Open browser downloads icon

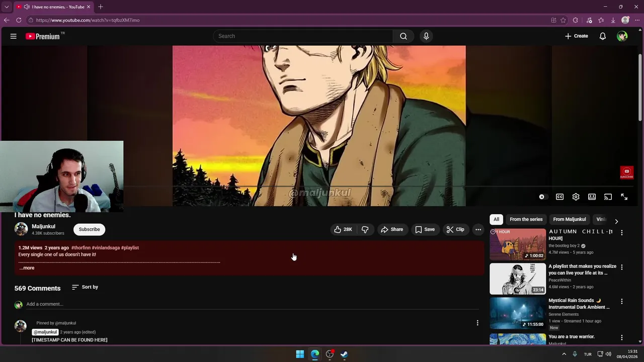pyautogui.click(x=613, y=20)
